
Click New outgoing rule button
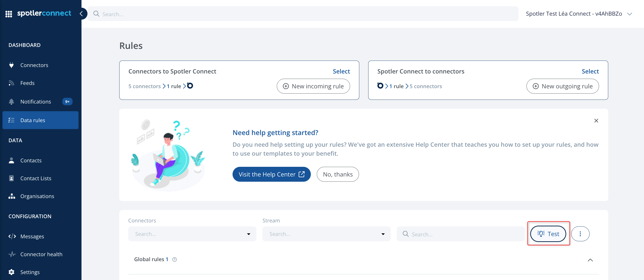point(563,86)
